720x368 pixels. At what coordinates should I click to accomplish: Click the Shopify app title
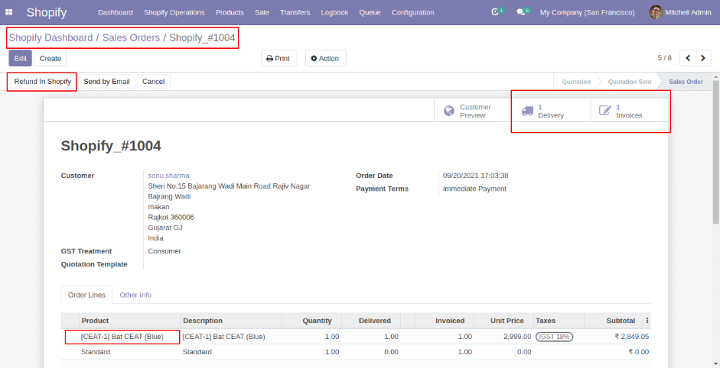point(46,12)
